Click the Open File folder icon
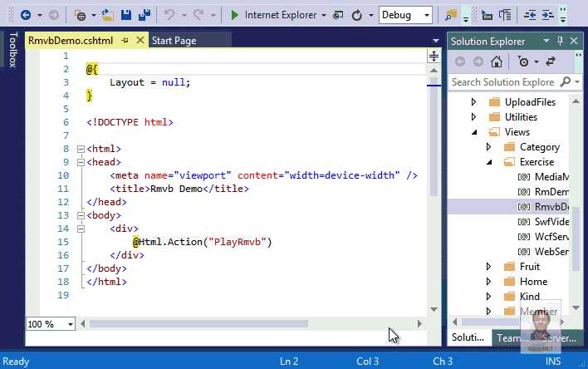 (x=108, y=15)
